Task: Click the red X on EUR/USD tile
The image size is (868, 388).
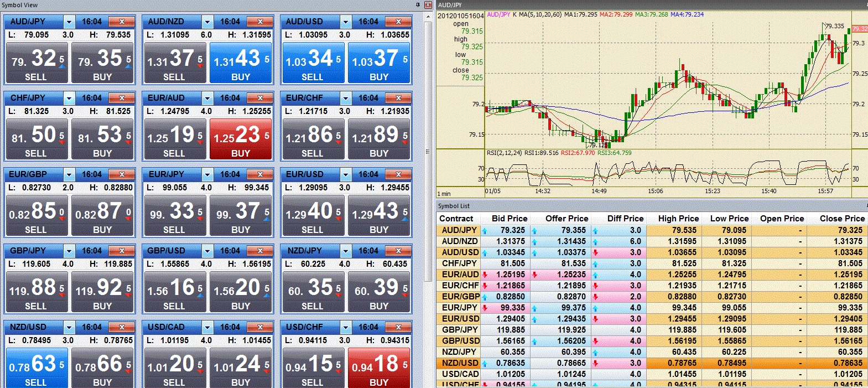Action: 398,174
